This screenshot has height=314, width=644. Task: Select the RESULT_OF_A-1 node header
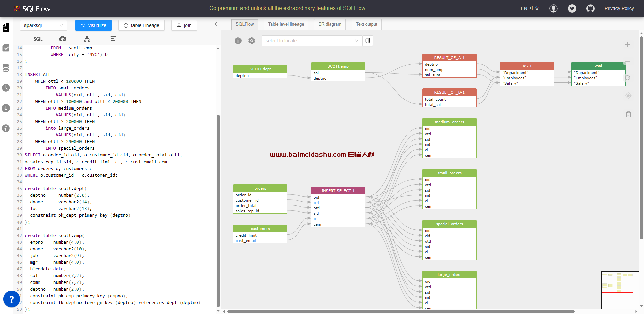click(449, 58)
